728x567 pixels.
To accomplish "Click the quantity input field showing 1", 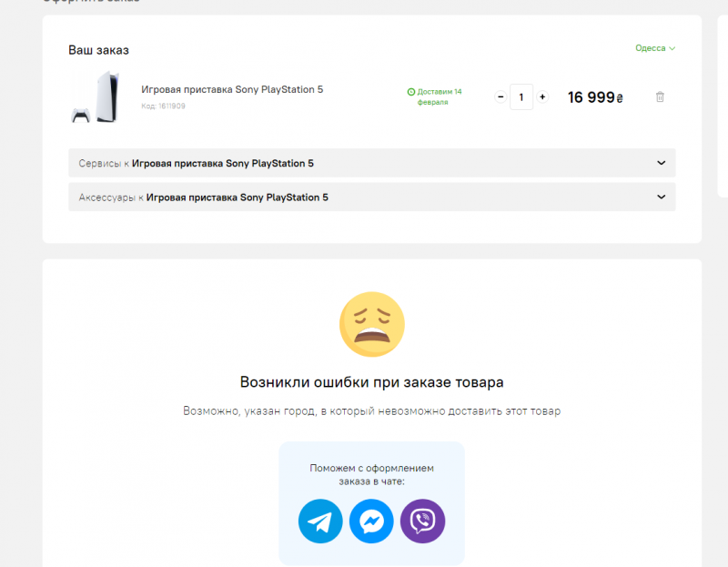I will tap(521, 96).
